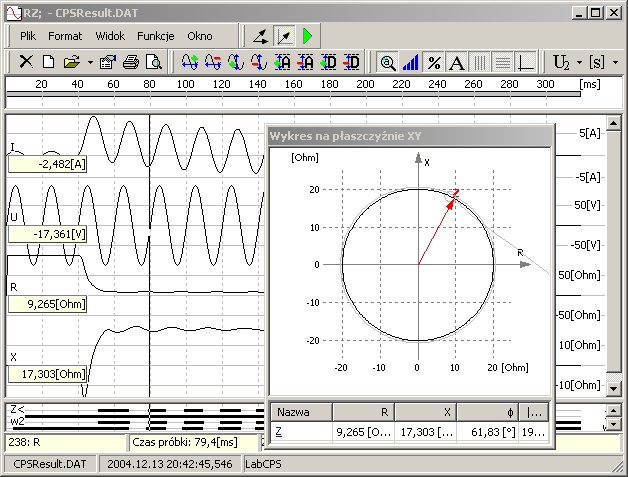
Task: Click the X column header in table
Action: point(426,412)
